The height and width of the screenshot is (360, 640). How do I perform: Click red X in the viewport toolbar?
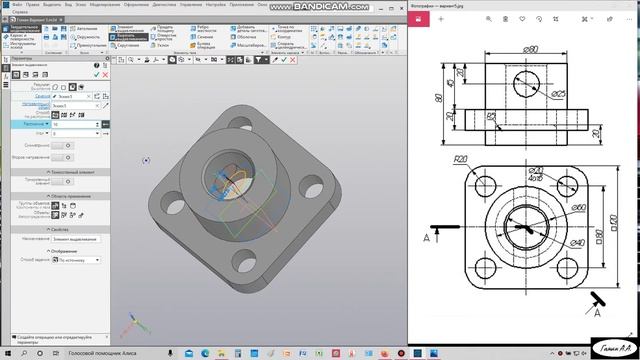tap(293, 60)
